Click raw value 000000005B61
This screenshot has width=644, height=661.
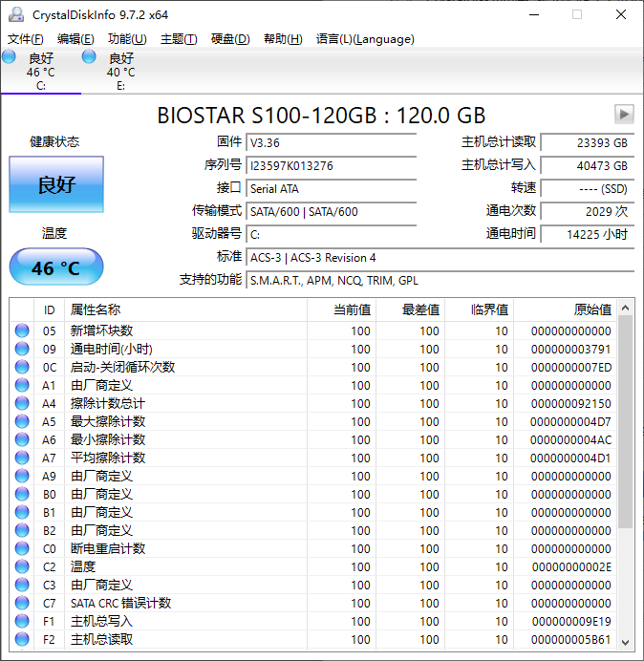coord(571,639)
